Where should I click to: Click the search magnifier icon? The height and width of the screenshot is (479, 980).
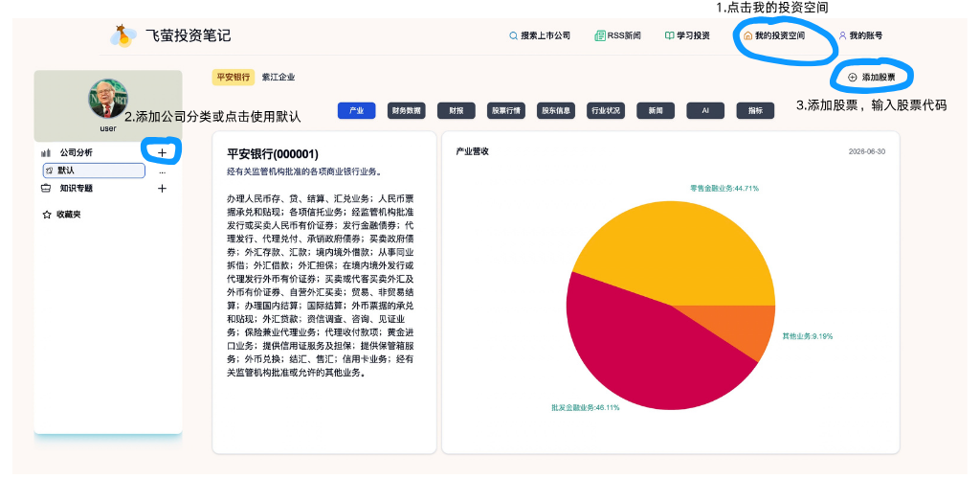[514, 35]
